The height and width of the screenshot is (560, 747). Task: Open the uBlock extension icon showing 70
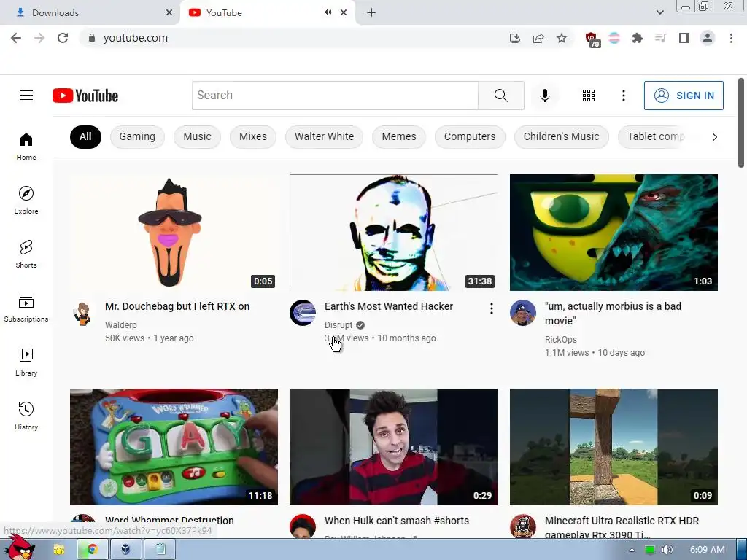592,39
